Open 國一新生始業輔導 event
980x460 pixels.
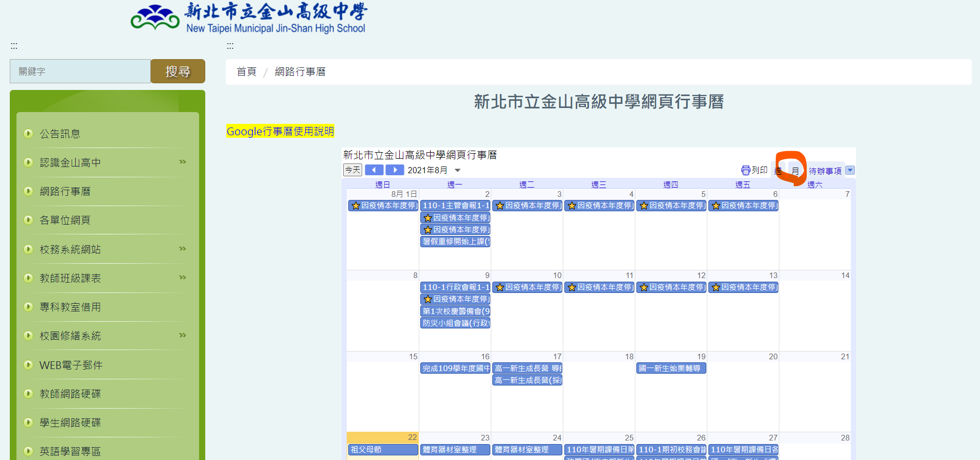(x=671, y=368)
